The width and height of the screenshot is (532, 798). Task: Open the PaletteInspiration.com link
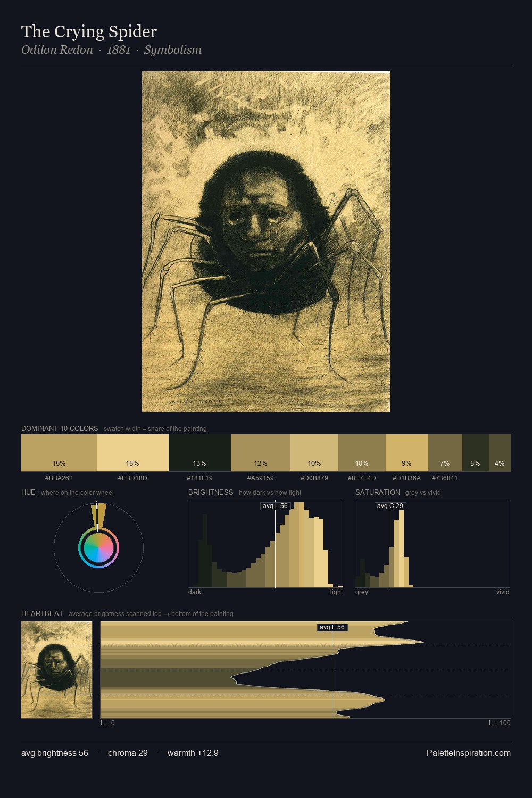(469, 753)
